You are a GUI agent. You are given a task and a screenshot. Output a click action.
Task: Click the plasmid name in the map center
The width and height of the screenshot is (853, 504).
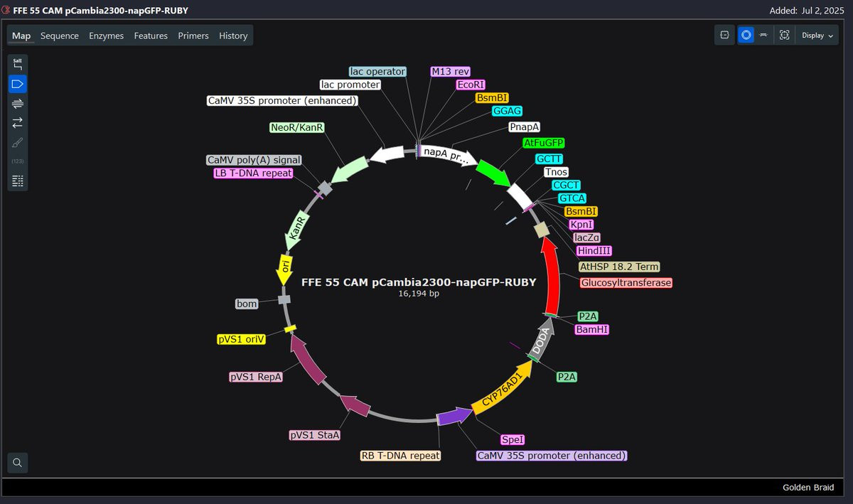pyautogui.click(x=419, y=282)
